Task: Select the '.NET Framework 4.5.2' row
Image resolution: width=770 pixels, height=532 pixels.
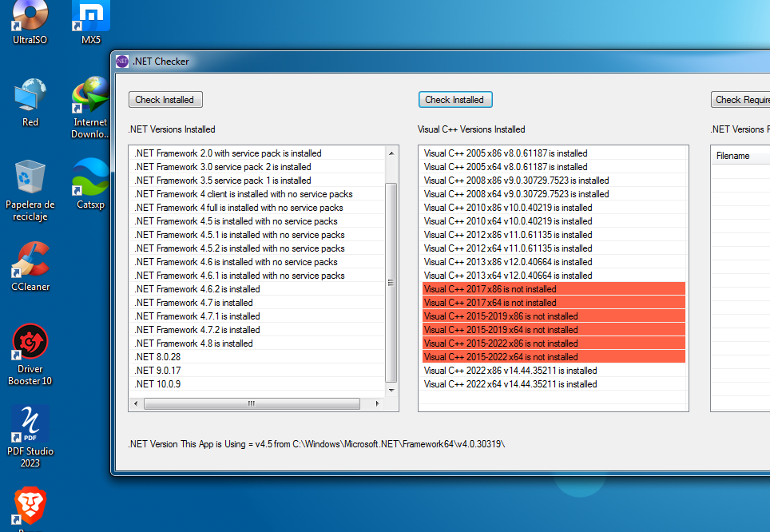Action: (x=257, y=248)
